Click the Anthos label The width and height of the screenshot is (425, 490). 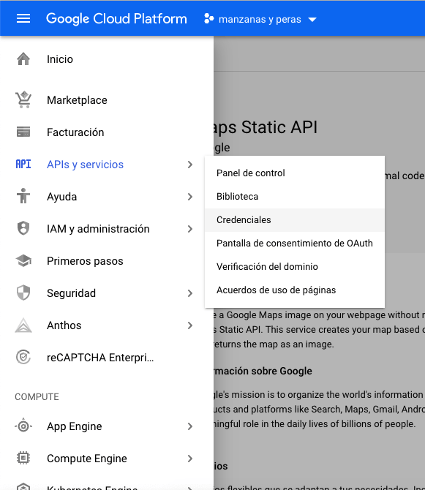click(64, 325)
